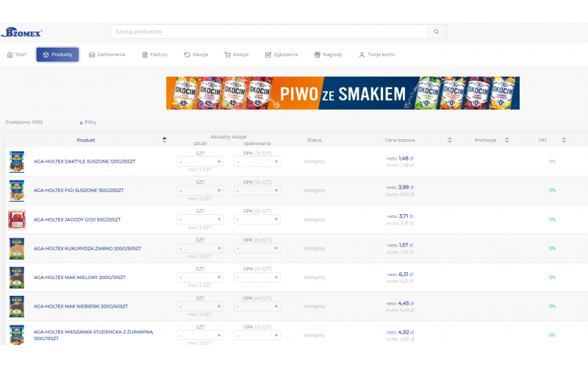Open the Start home page
Image resolution: width=588 pixels, height=368 pixels.
point(17,54)
